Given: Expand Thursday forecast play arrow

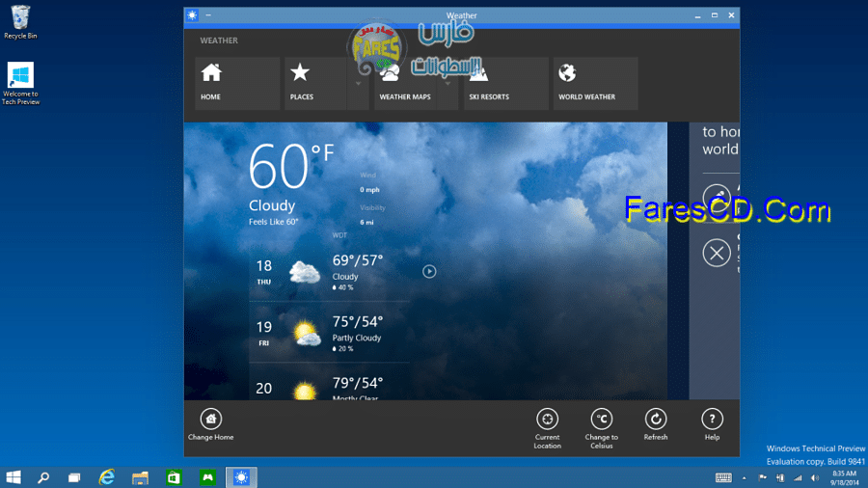Looking at the screenshot, I should pos(429,271).
